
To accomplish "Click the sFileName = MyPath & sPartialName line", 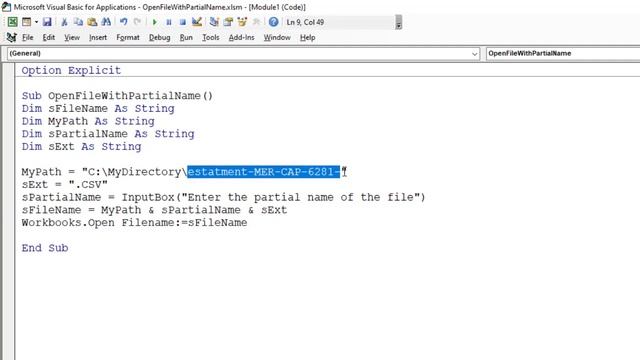I will pos(154,210).
